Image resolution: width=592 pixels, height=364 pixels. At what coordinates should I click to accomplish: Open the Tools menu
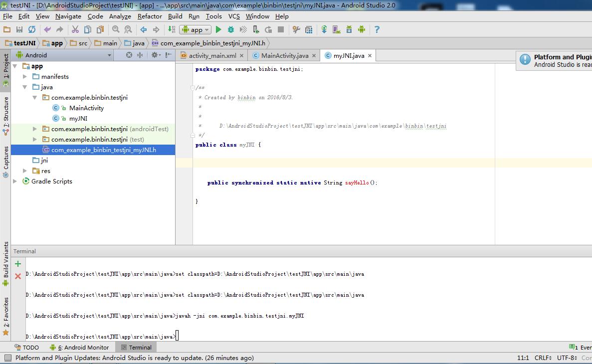pos(213,16)
